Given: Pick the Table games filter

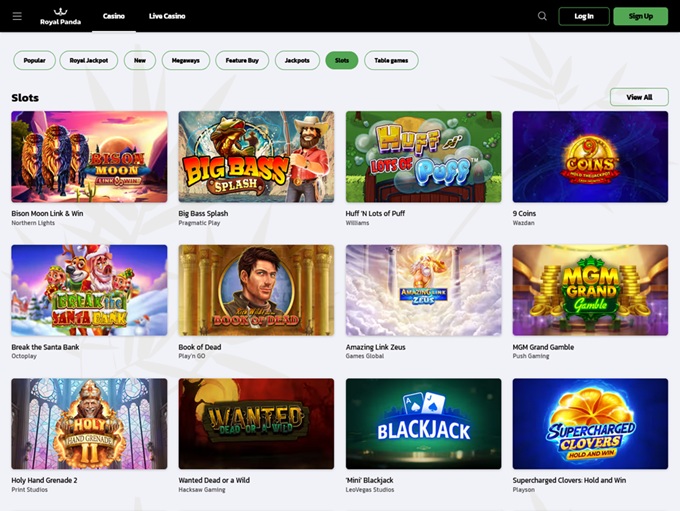Looking at the screenshot, I should click(391, 60).
